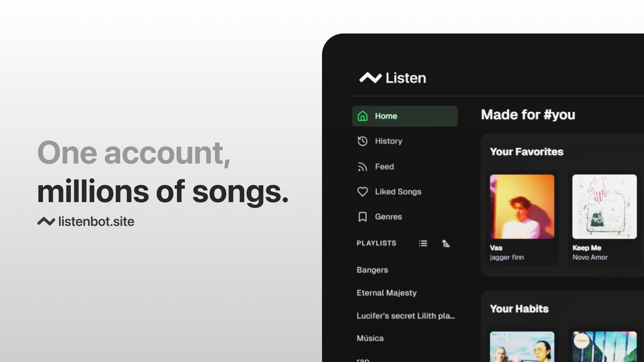Click the Liked Songs heart icon
Screen dimensions: 644x362
point(363,192)
